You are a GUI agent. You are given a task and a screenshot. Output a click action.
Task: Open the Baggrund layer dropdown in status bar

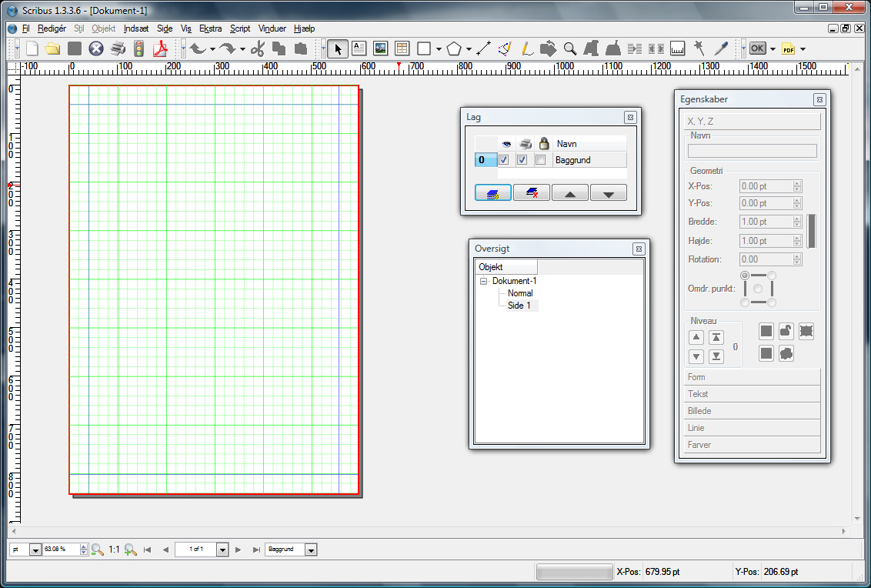[311, 550]
